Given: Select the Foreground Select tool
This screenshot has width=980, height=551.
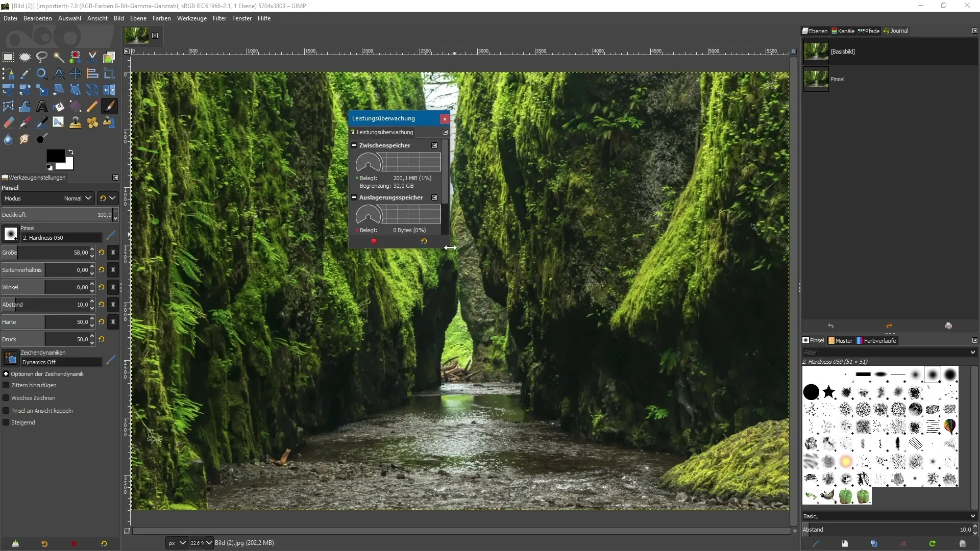Looking at the screenshot, I should [x=109, y=57].
